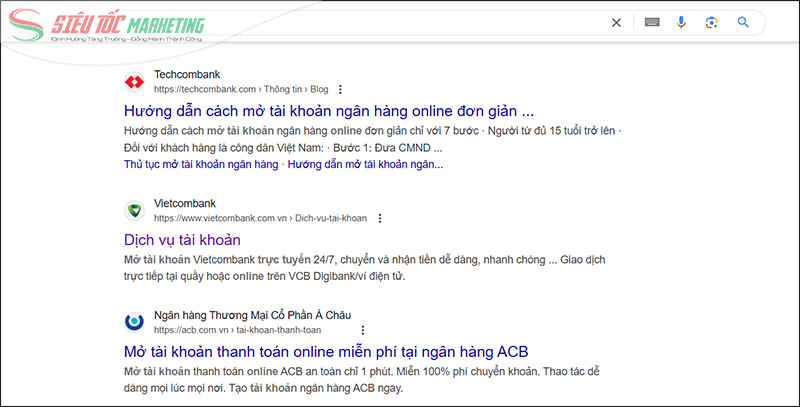Open the 'Dịch vụ tài khoản' Vietcombank result
This screenshot has height=407, width=800.
click(182, 239)
